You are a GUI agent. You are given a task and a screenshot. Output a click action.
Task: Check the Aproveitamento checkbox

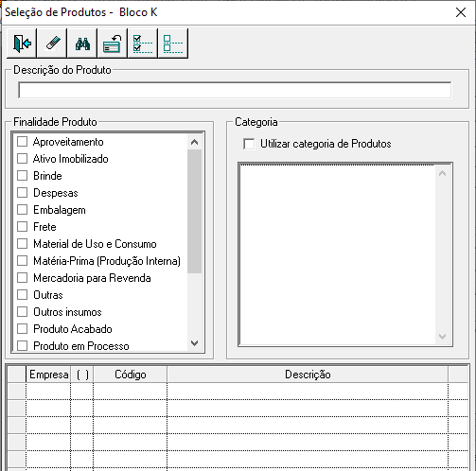(22, 142)
